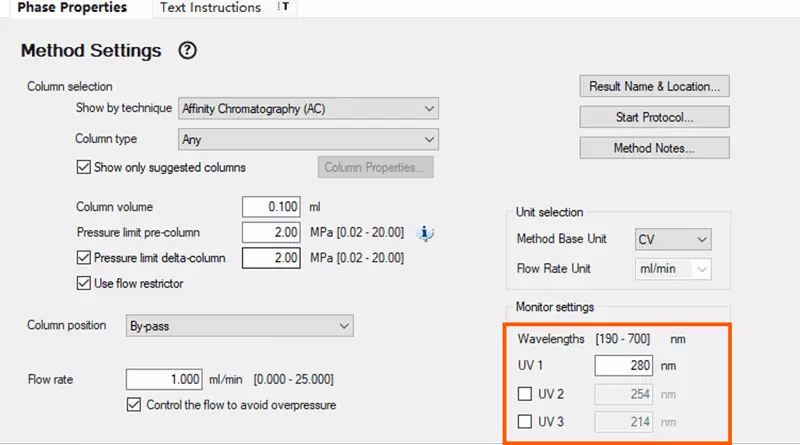800x445 pixels.
Task: Enable the UV 3 wavelength checkbox
Action: (524, 422)
